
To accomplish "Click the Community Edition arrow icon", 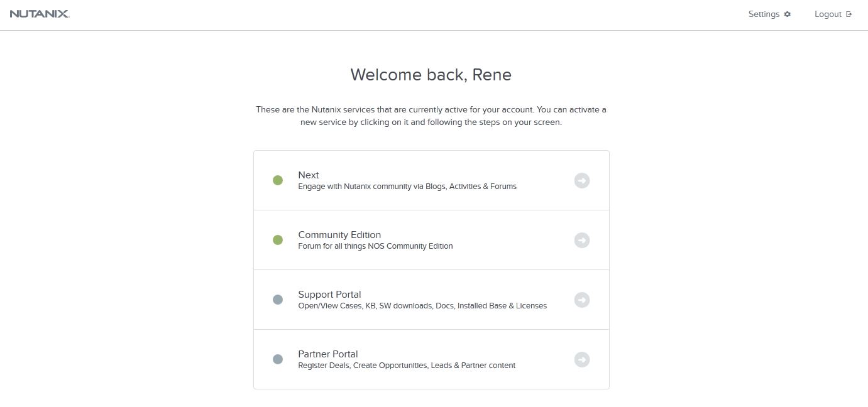I will [582, 241].
